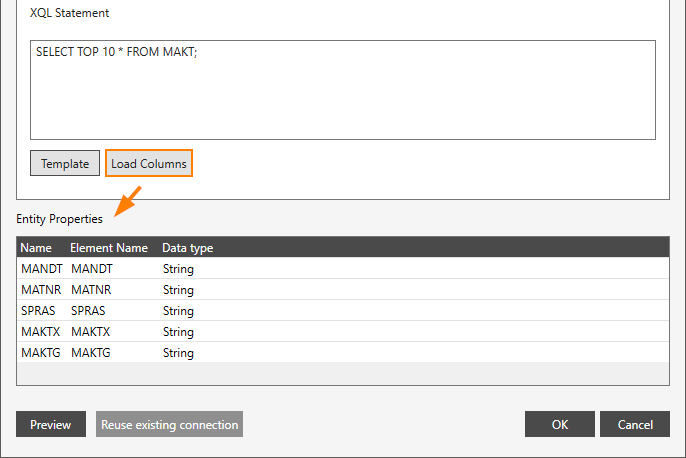Click the Element Name column header

(109, 248)
